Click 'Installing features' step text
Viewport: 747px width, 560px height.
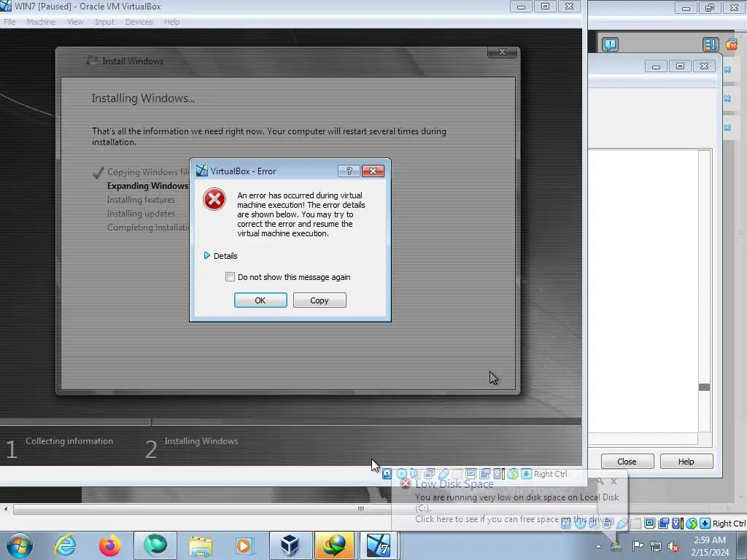point(141,200)
